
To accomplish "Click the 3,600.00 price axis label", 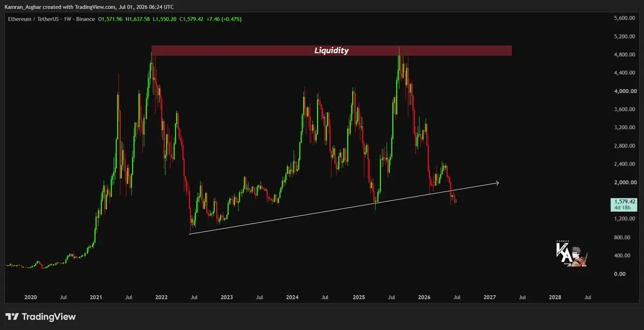I will [624, 109].
